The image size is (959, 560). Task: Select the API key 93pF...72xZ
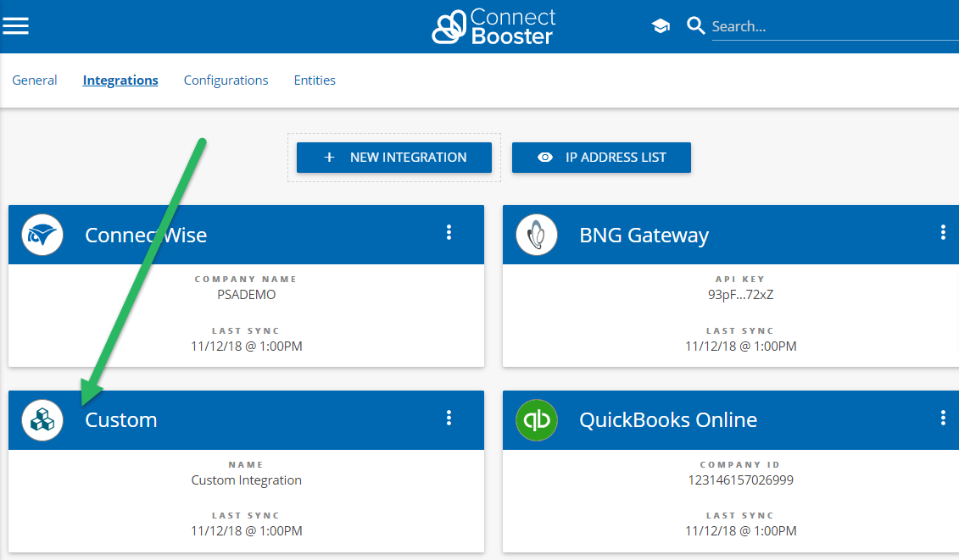coord(740,295)
